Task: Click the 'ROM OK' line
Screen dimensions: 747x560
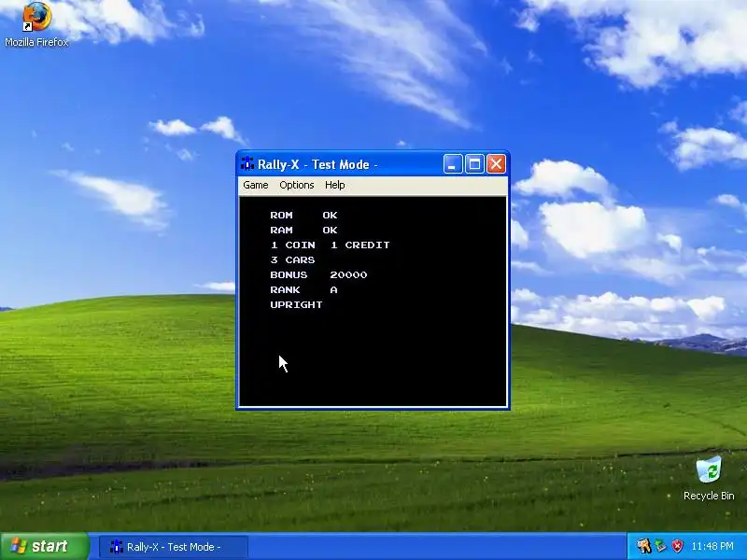Action: [304, 216]
